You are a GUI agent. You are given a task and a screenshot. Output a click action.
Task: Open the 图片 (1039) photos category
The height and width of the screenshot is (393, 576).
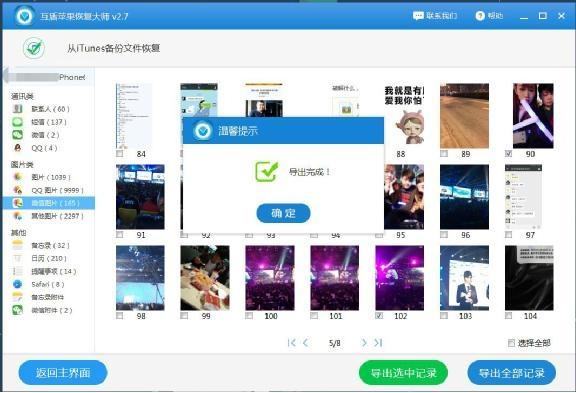pos(41,177)
